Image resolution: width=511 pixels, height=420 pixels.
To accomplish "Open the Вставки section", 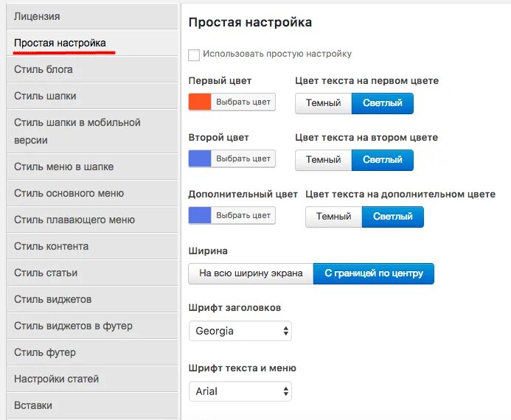I will click(x=92, y=405).
